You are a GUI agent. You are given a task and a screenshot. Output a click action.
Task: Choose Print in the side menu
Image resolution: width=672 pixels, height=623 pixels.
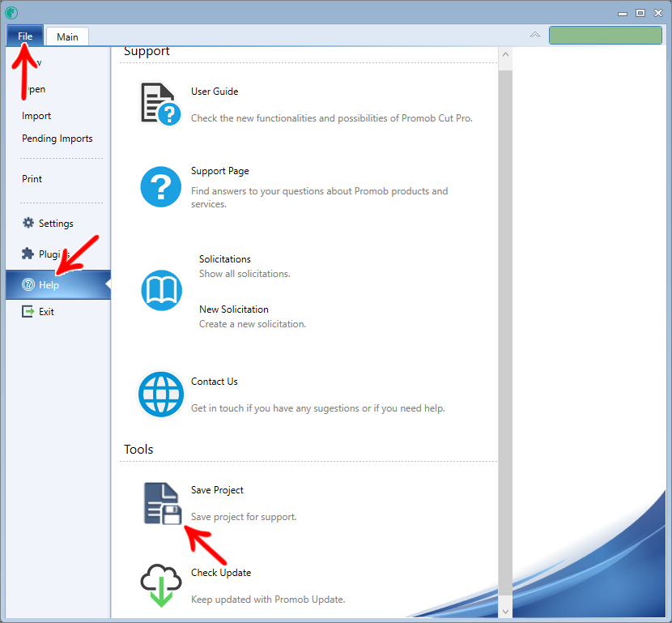[x=32, y=179]
